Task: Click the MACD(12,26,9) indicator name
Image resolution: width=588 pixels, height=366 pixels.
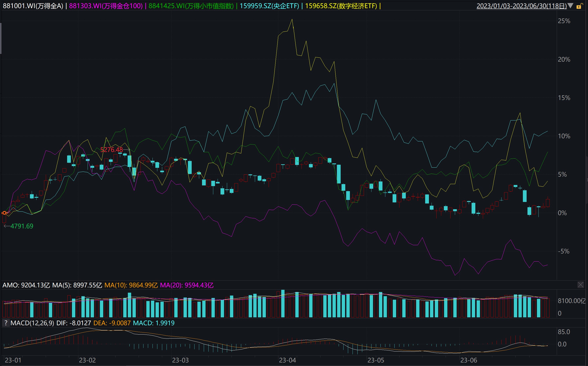Action: pyautogui.click(x=32, y=323)
